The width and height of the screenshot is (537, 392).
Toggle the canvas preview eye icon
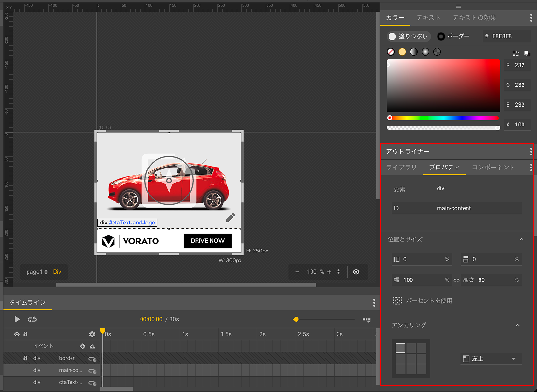coord(356,272)
